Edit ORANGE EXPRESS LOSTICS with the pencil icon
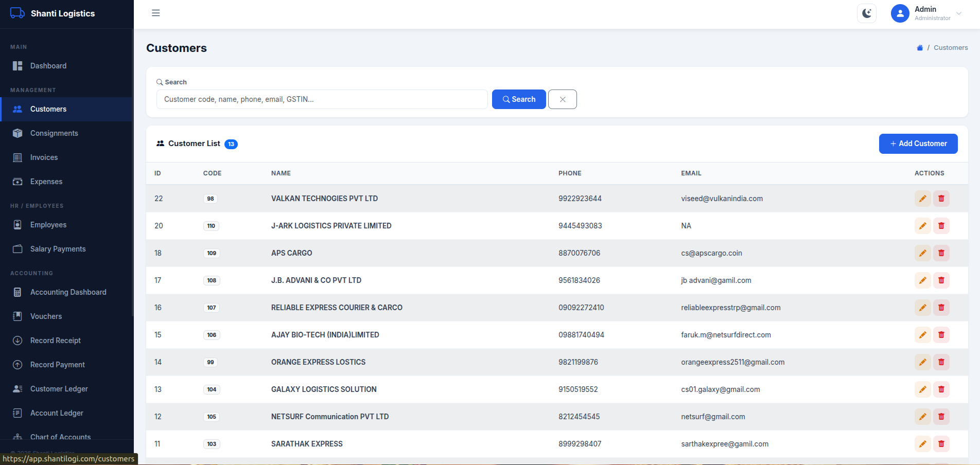Screen dimensions: 980x465 (x=922, y=362)
